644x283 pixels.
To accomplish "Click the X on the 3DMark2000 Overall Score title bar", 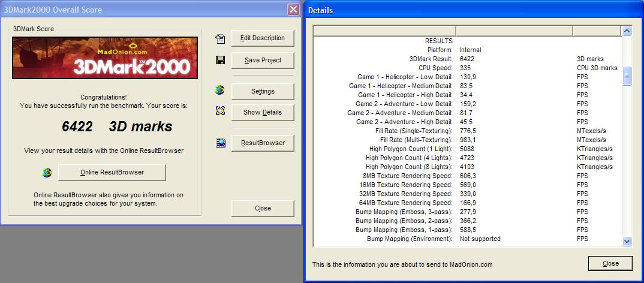I will point(293,10).
